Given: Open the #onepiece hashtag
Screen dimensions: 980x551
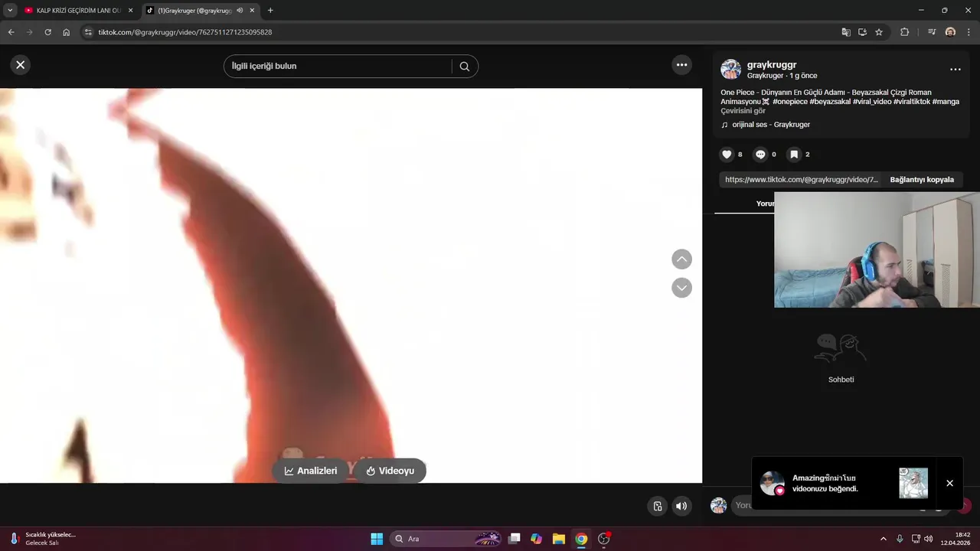Looking at the screenshot, I should (x=790, y=102).
